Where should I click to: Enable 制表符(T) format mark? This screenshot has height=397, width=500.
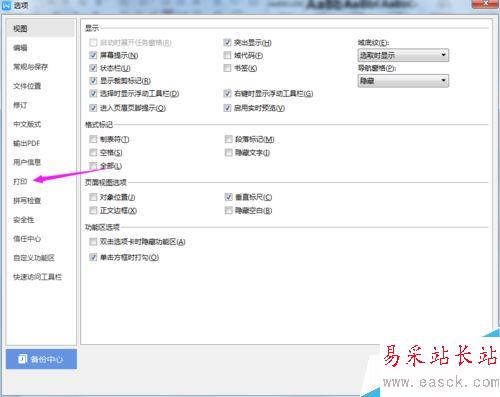93,139
